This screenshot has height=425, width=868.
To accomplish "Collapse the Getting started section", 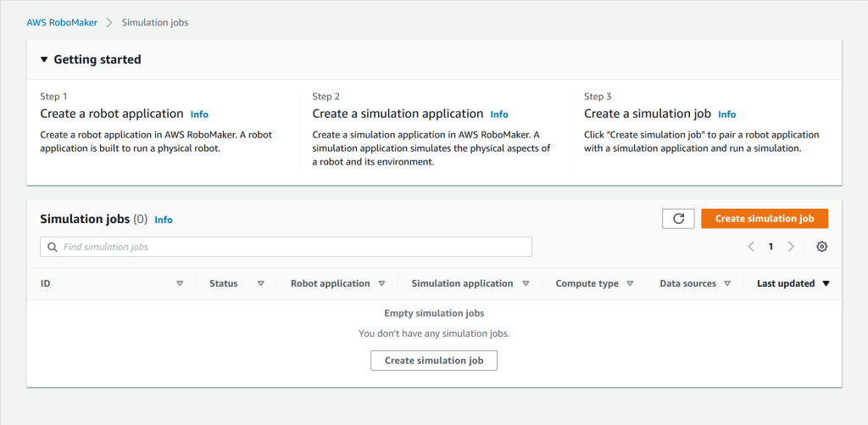I will (44, 60).
